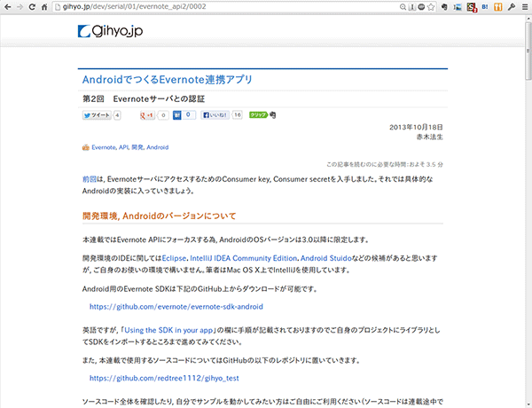Open the Using the SDK in your app link
The width and height of the screenshot is (532, 408).
(168, 330)
